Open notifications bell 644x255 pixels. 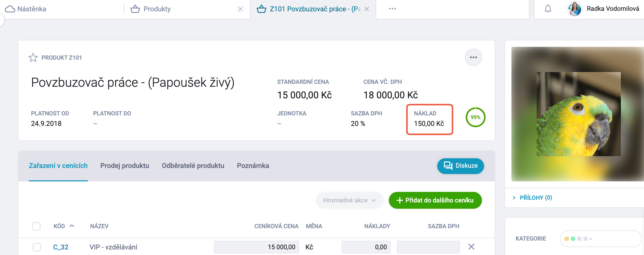(x=548, y=9)
